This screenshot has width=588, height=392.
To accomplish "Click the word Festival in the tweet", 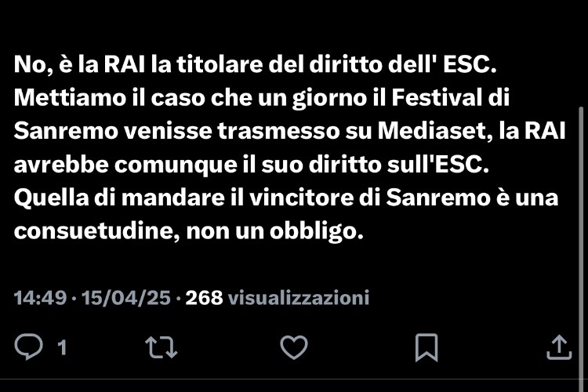I will [x=437, y=98].
